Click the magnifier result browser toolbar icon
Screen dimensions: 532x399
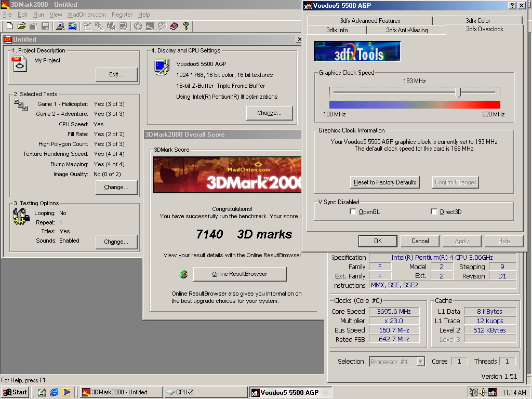tap(72, 26)
